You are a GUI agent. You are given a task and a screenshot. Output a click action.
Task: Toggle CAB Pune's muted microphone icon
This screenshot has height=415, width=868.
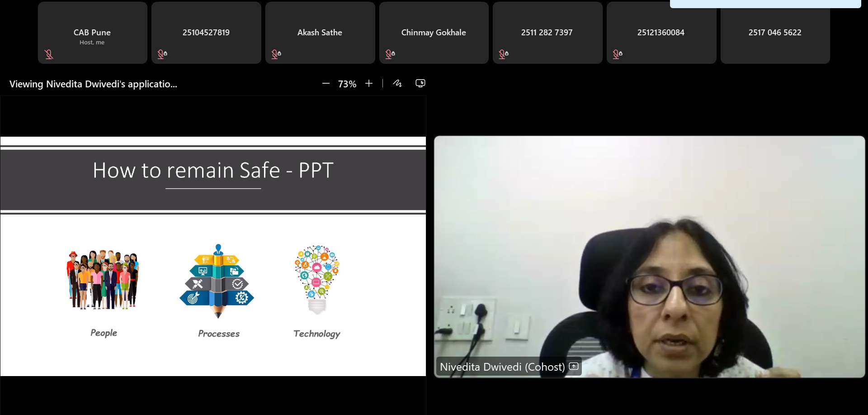(x=49, y=54)
